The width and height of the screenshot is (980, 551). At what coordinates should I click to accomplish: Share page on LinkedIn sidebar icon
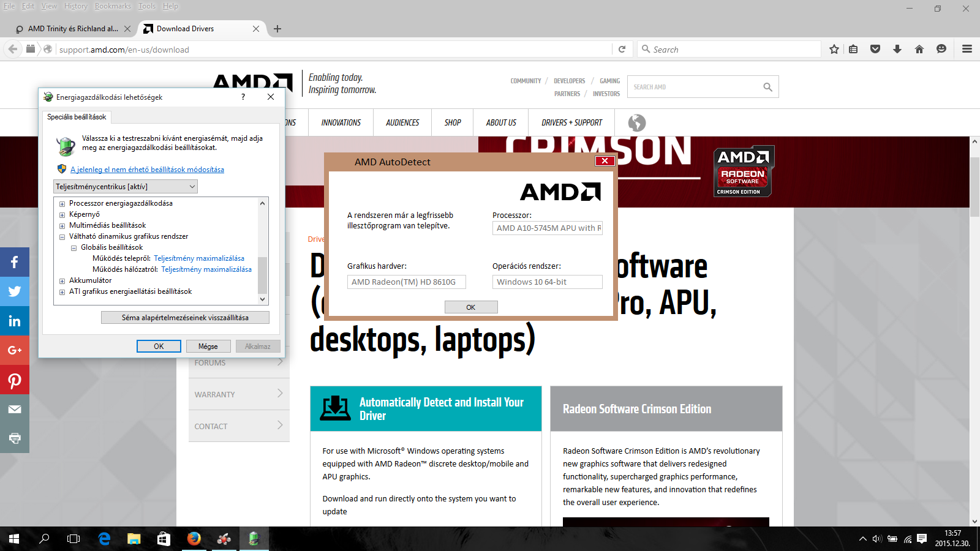point(15,321)
